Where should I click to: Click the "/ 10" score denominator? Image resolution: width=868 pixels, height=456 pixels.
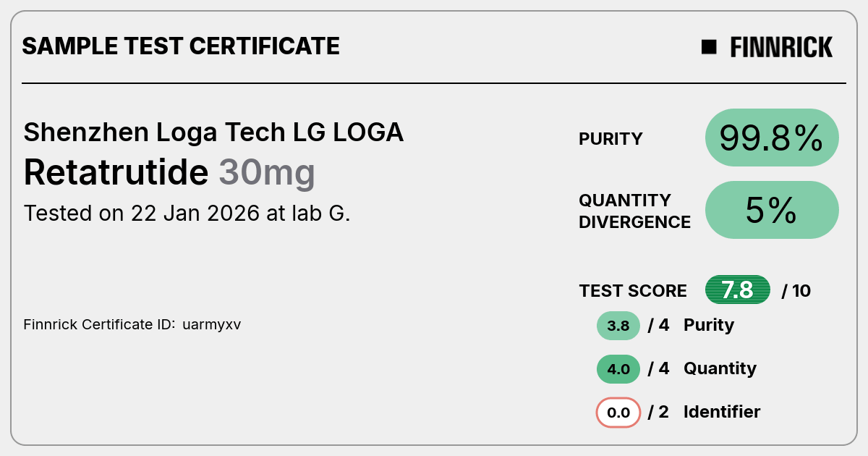pos(796,291)
